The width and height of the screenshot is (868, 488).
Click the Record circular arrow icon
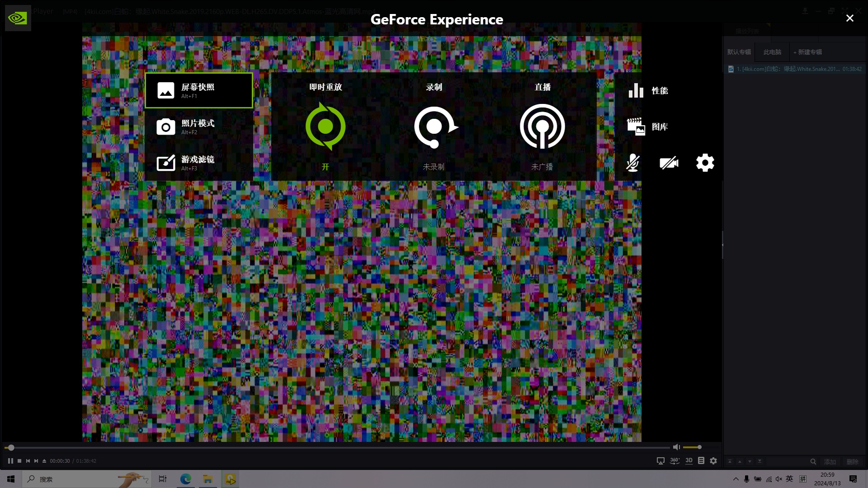click(435, 127)
